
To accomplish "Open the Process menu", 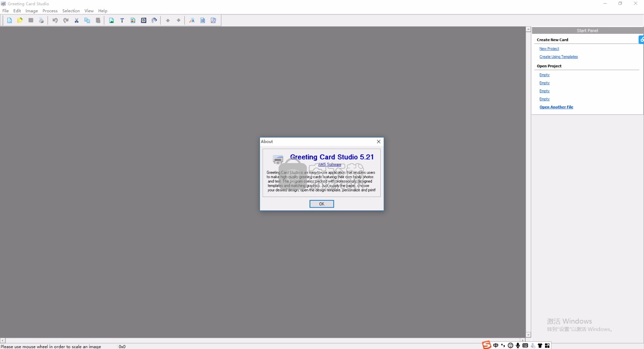I will pos(50,11).
